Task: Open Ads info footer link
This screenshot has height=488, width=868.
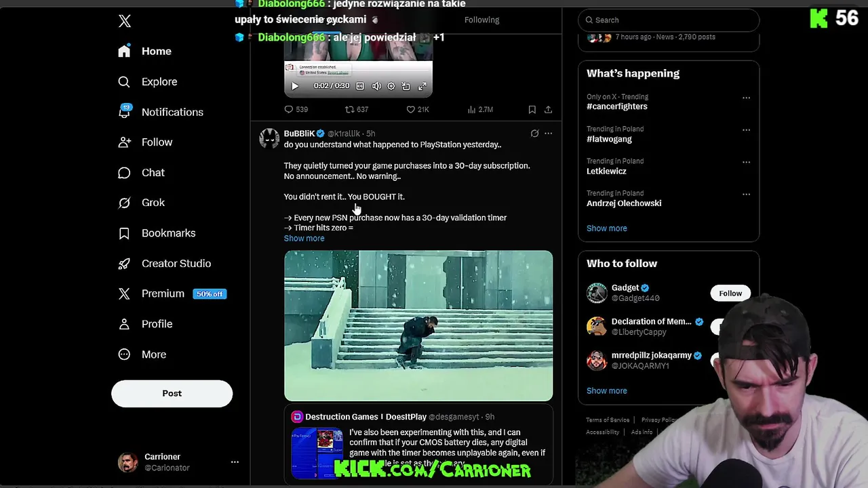Action: click(x=642, y=432)
